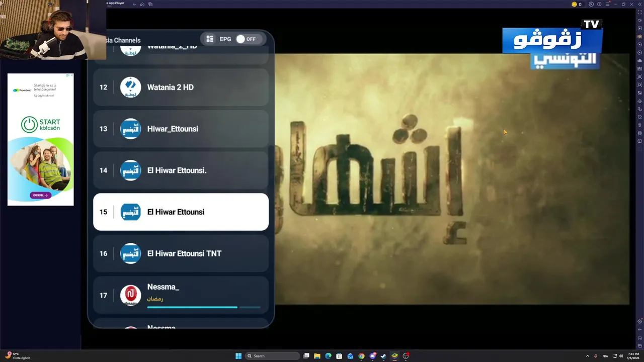Open the side toolbar media folder icon
This screenshot has width=644, height=362.
tap(639, 93)
